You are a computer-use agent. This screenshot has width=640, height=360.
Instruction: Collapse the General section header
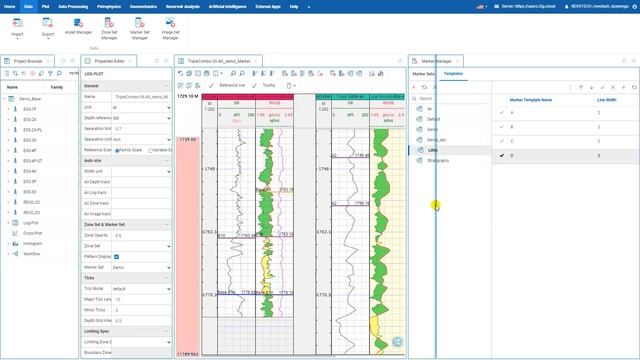coord(126,86)
